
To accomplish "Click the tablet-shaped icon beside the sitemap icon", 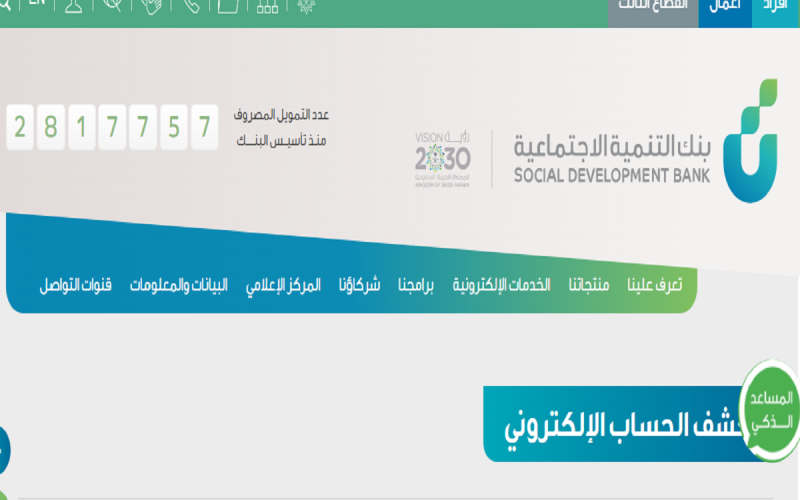I will click(x=228, y=6).
